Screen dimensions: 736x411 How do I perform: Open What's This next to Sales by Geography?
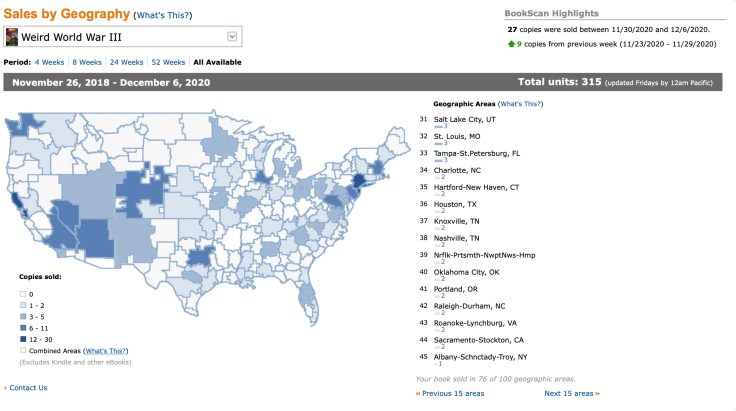[x=165, y=16]
